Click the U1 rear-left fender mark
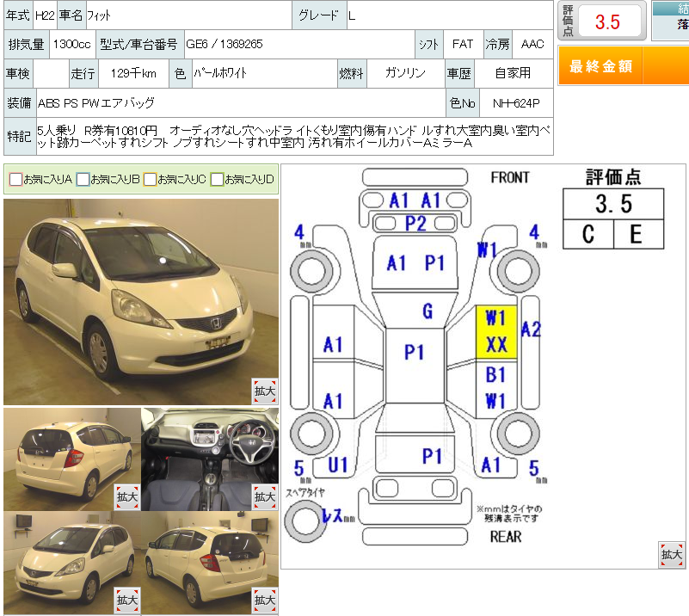The image size is (689, 616). click(337, 465)
